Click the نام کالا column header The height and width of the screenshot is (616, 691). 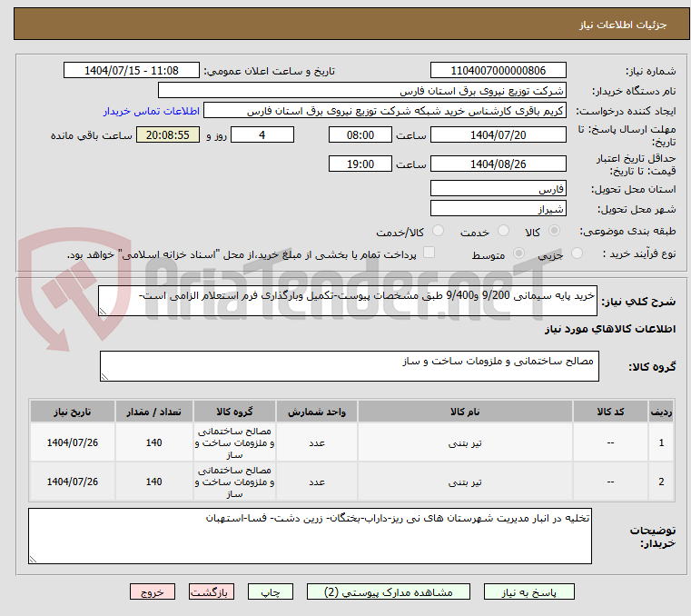465,412
